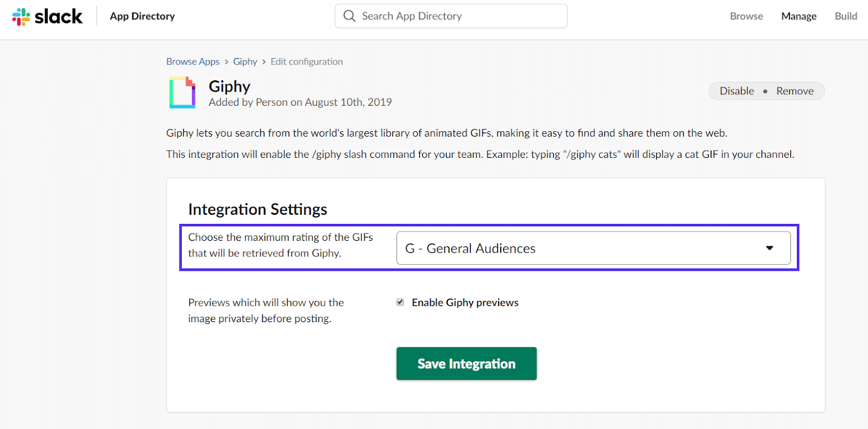Go to the Manage menu item
The width and height of the screenshot is (868, 429).
tap(799, 16)
